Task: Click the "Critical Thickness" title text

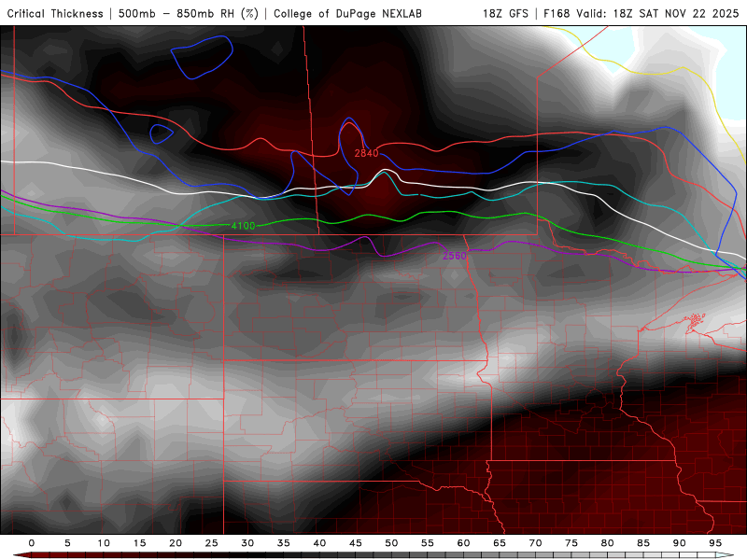Action: (x=55, y=14)
